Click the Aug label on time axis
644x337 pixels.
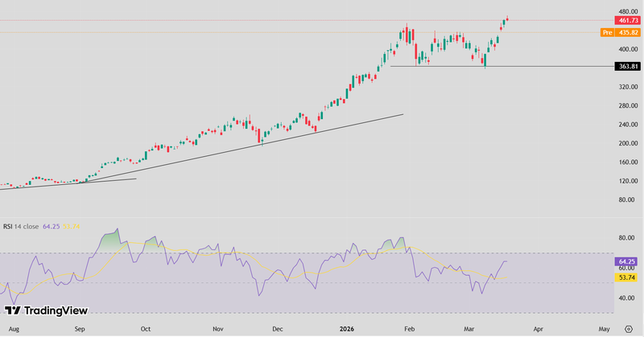11,329
